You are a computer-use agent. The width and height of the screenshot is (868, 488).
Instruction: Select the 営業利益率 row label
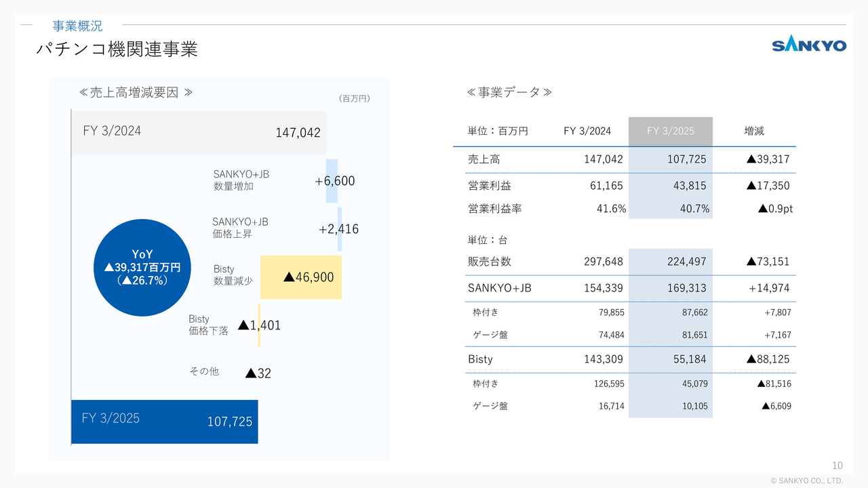[x=495, y=209]
